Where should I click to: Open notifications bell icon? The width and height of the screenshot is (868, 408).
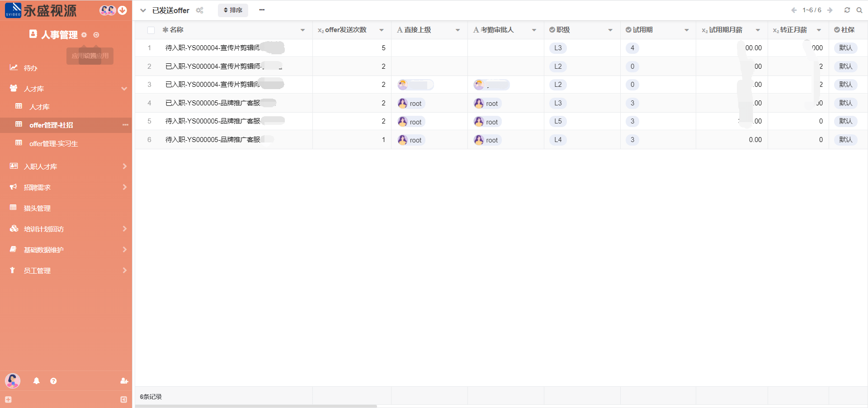(x=37, y=381)
